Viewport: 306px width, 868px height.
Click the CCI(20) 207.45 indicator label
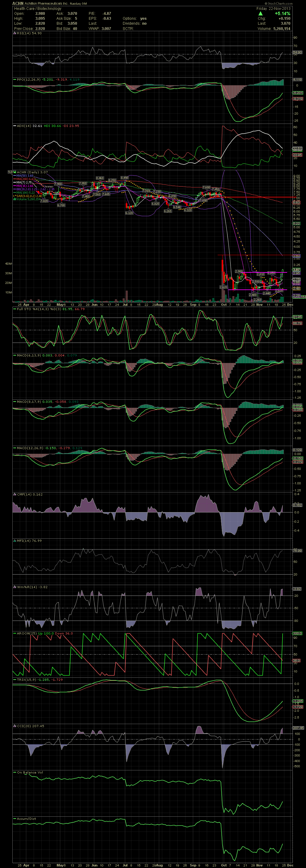[31, 726]
